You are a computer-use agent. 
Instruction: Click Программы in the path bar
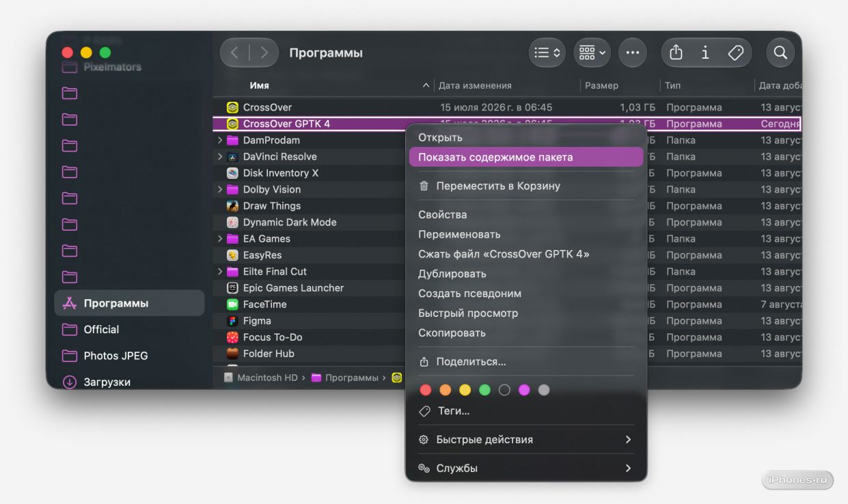344,378
